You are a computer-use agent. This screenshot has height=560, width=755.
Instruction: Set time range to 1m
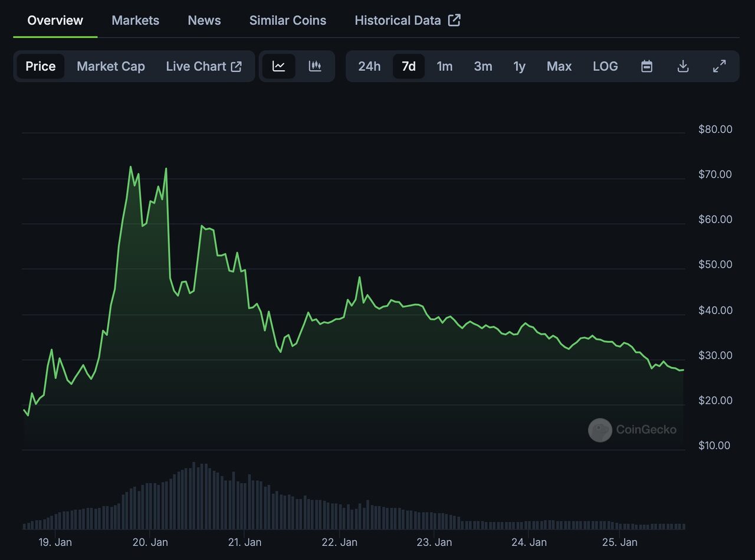445,66
